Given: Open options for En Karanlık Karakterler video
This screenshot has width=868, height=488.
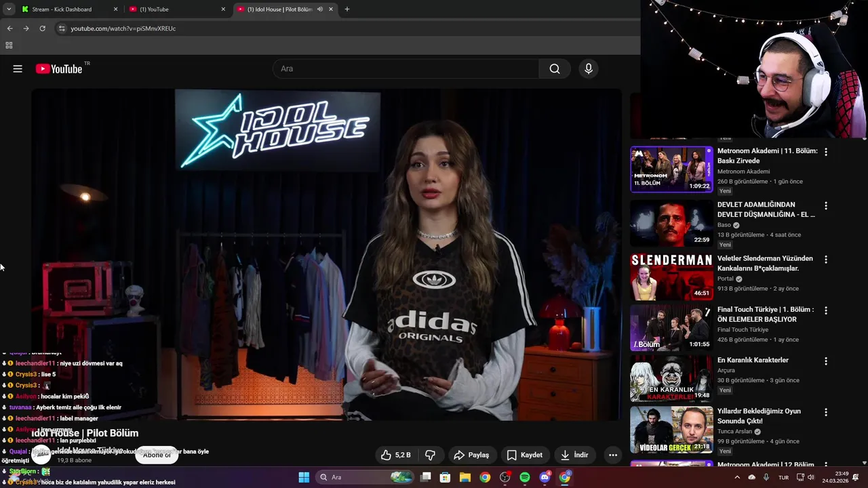Looking at the screenshot, I should [x=825, y=361].
